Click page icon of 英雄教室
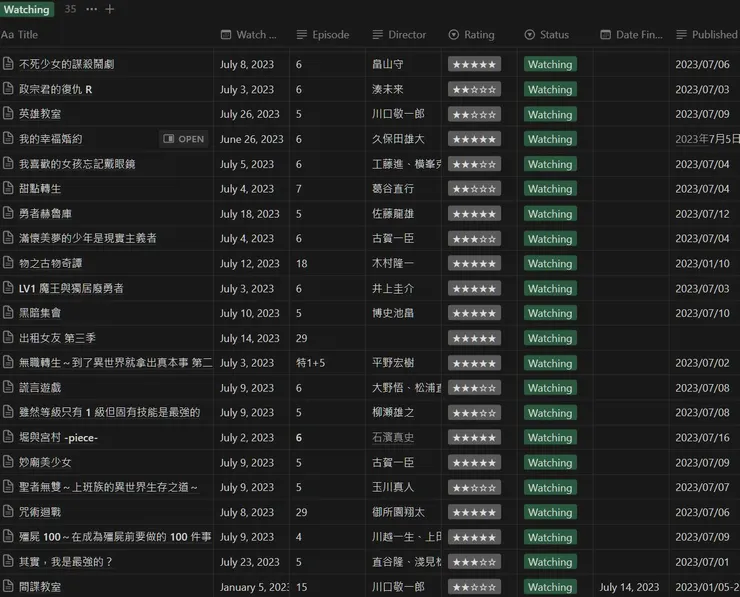Screen dimensions: 740x597 click(x=8, y=113)
